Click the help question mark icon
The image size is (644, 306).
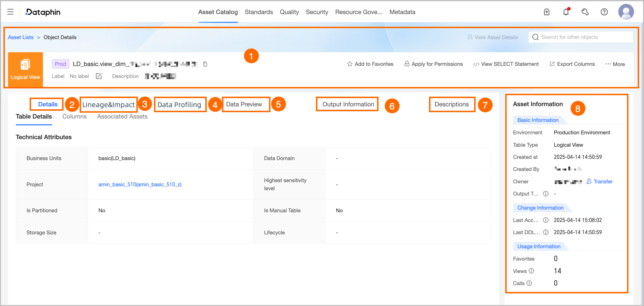click(604, 12)
